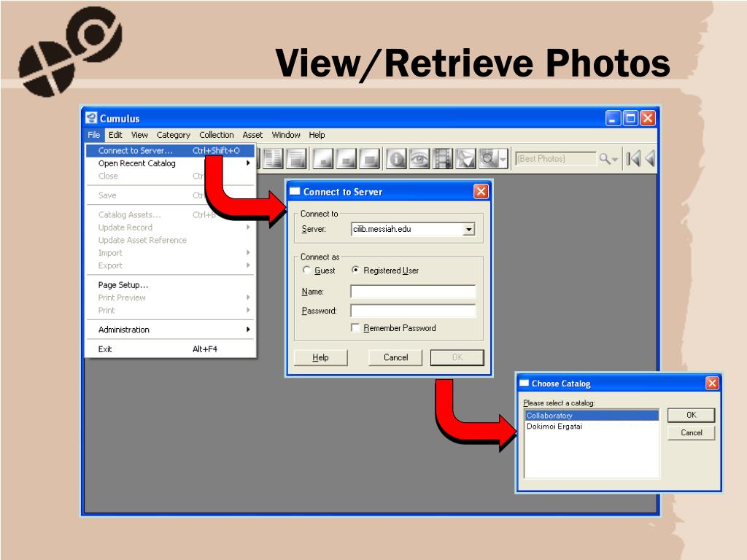Select Collaboratory catalog in list
Viewport: 747px width, 560px height.
(x=592, y=416)
